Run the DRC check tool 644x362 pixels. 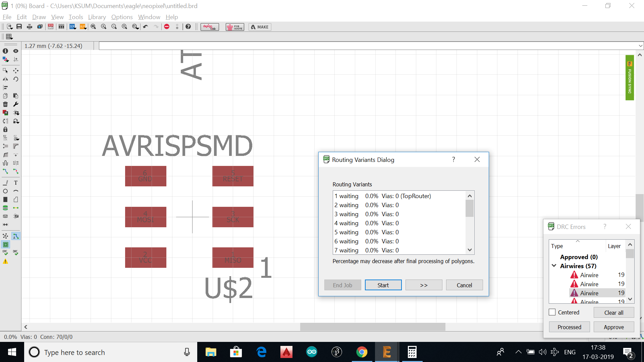(x=16, y=252)
